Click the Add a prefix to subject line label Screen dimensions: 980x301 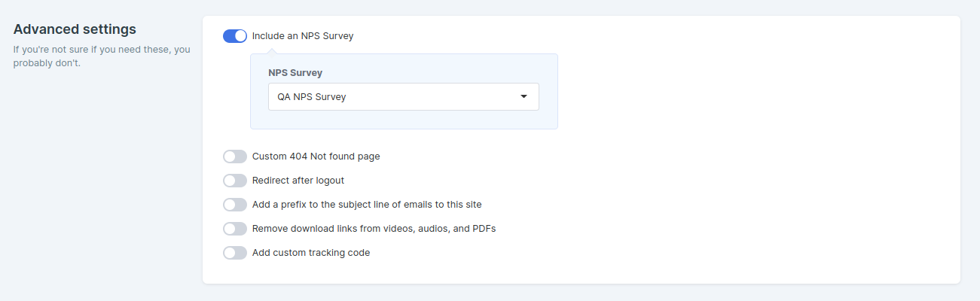(x=367, y=205)
